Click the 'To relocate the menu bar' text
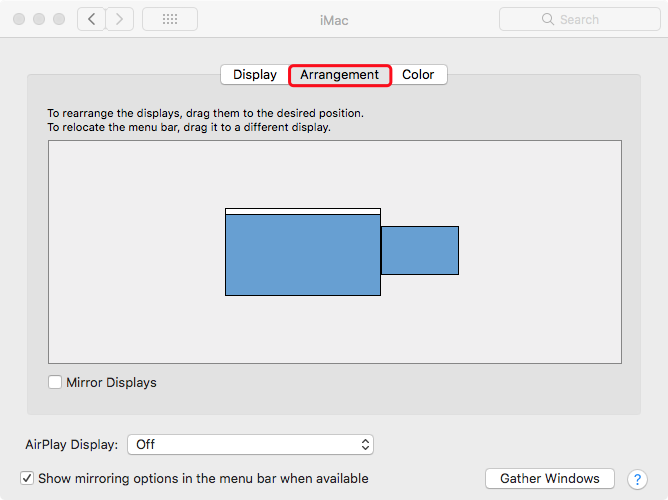 pyautogui.click(x=189, y=127)
